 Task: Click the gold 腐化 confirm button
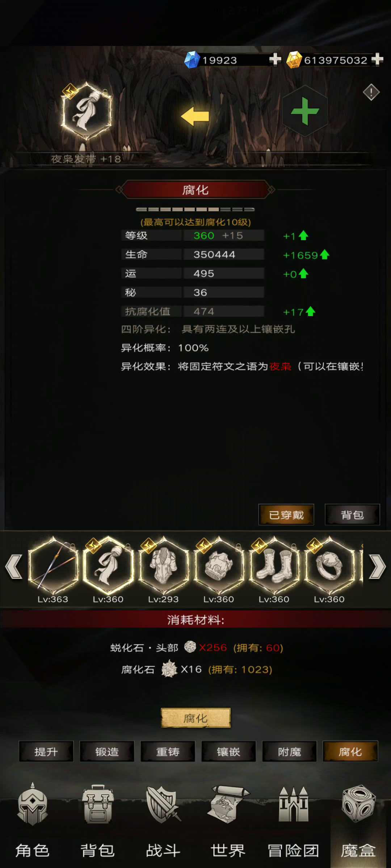(195, 718)
